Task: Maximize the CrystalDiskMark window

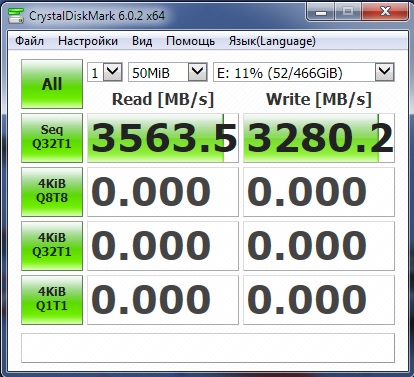Action: [348, 12]
